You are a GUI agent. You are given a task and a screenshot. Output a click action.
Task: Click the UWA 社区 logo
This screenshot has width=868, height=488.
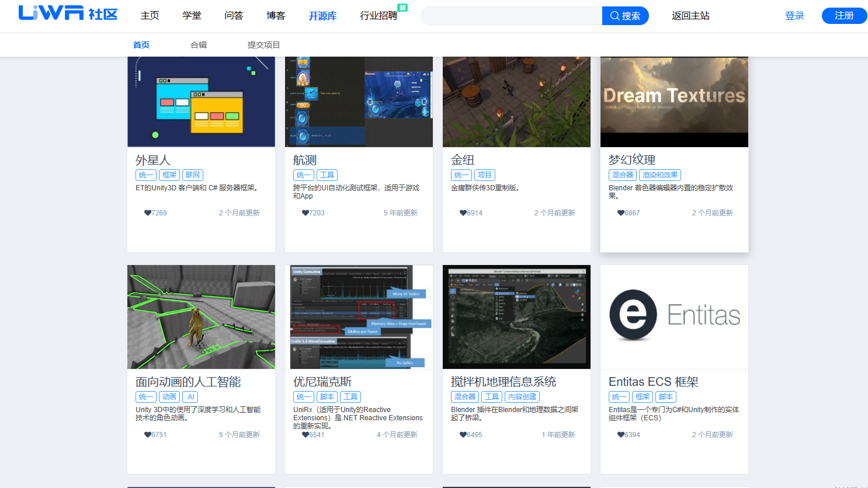tap(68, 13)
